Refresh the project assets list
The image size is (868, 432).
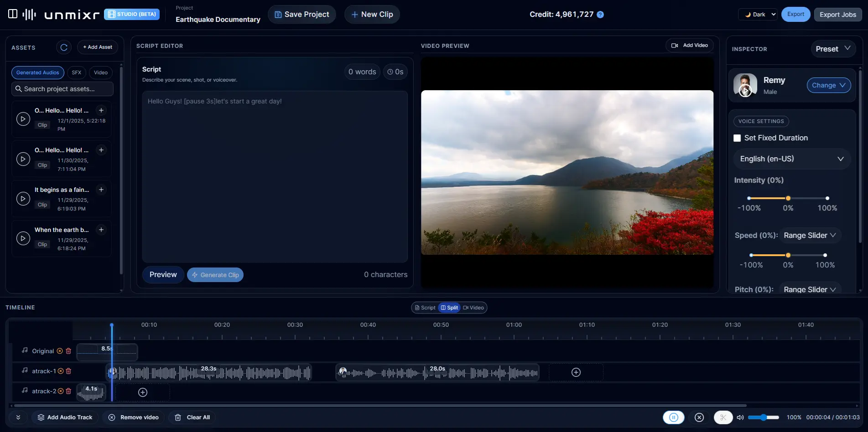pyautogui.click(x=63, y=47)
